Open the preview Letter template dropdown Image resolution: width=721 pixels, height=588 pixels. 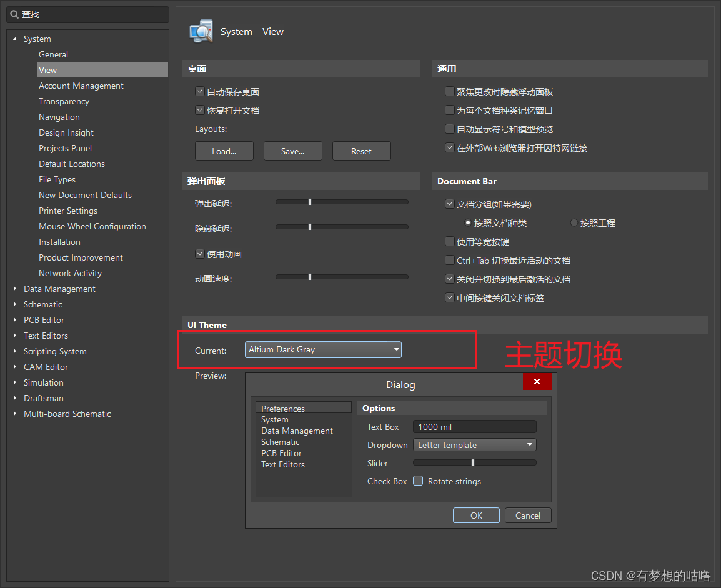click(x=475, y=445)
